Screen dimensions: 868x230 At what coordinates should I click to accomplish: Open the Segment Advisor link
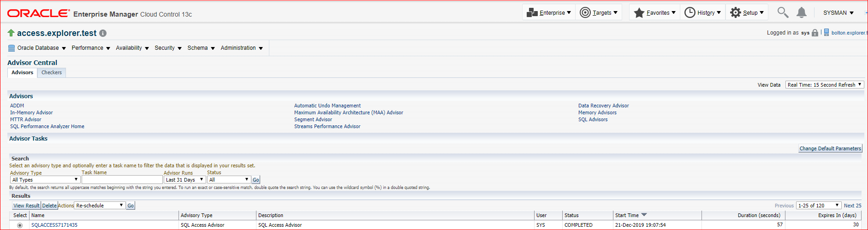313,119
